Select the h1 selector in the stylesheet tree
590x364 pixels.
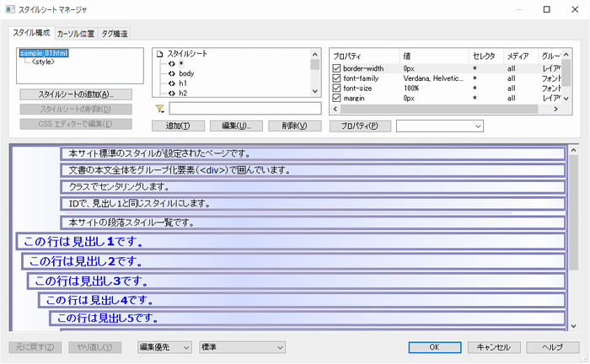[x=183, y=83]
